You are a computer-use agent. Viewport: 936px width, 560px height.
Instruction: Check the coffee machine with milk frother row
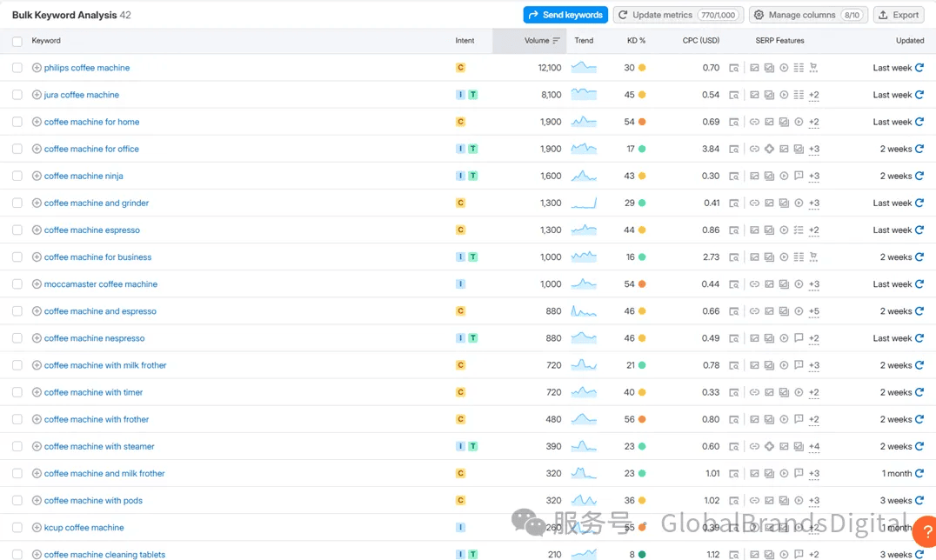click(x=17, y=364)
